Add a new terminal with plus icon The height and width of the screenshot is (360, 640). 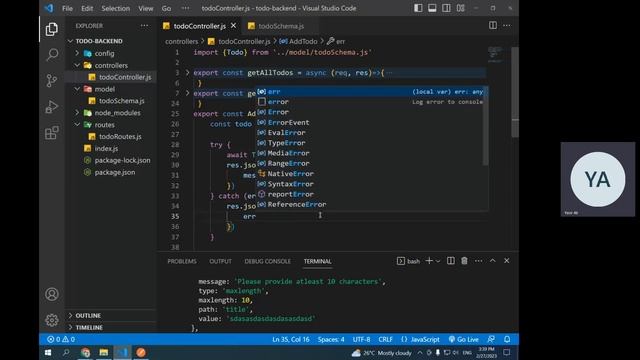pyautogui.click(x=429, y=260)
